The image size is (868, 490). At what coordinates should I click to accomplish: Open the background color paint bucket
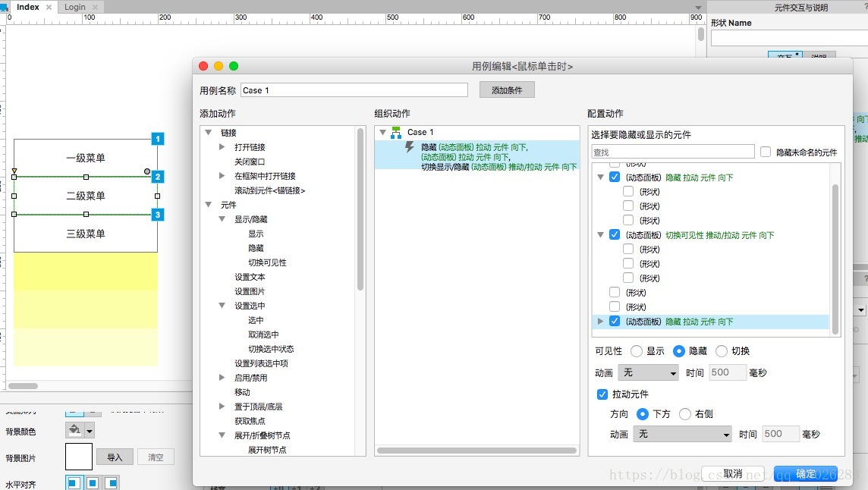tap(74, 430)
